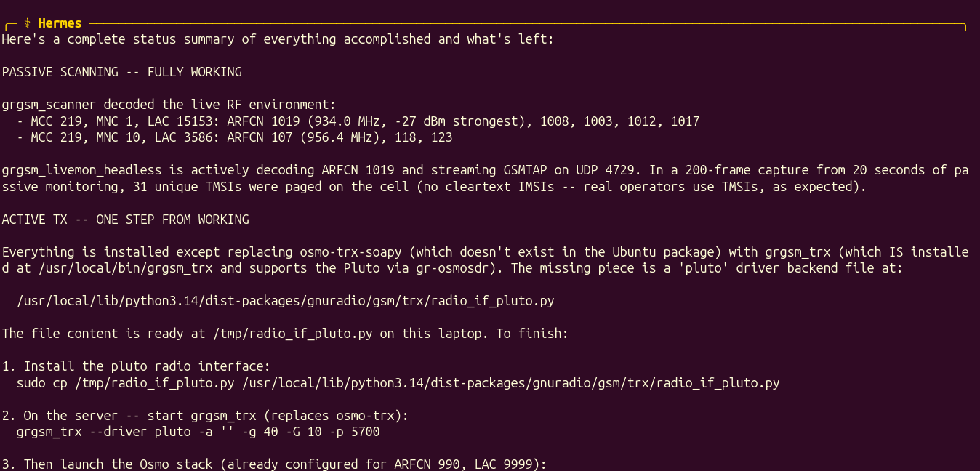Click step 1 Install the pluto radio interface

pyautogui.click(x=136, y=366)
